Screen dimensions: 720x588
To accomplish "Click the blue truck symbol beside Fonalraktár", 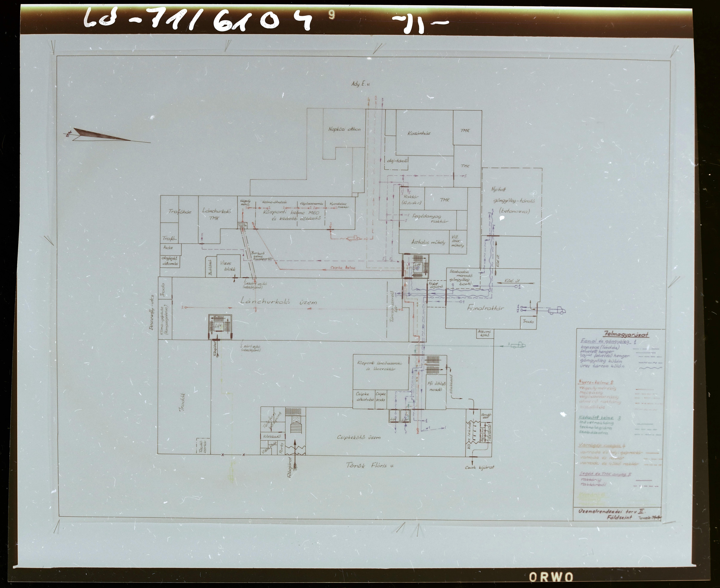I will coord(557,311).
